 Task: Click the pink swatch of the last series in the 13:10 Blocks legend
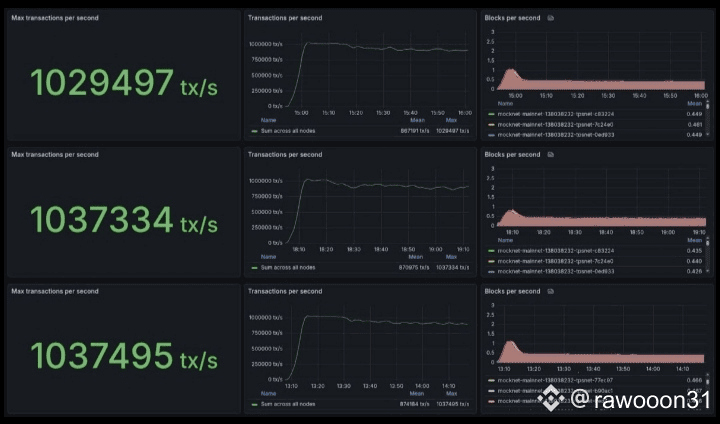click(491, 401)
